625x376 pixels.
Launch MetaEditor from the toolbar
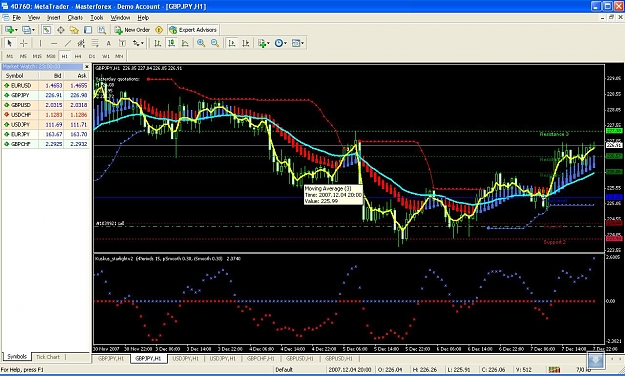(159, 30)
